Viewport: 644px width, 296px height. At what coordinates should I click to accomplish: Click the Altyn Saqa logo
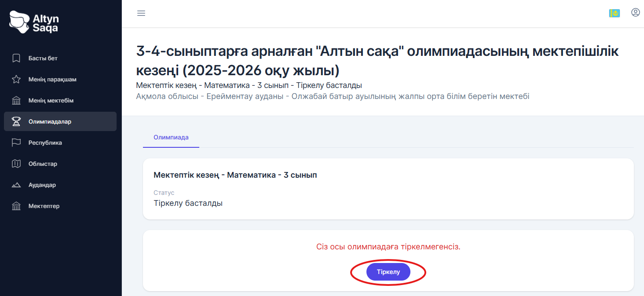point(33,22)
